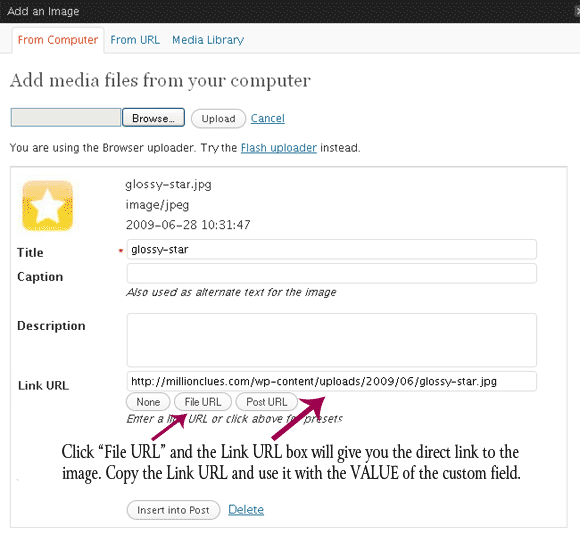The width and height of the screenshot is (580, 535).
Task: Click the Description text area
Action: tap(331, 340)
